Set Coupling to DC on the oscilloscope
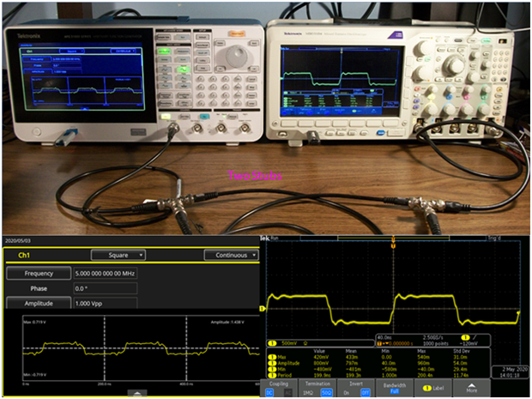This screenshot has height=399, width=532. pos(269,392)
